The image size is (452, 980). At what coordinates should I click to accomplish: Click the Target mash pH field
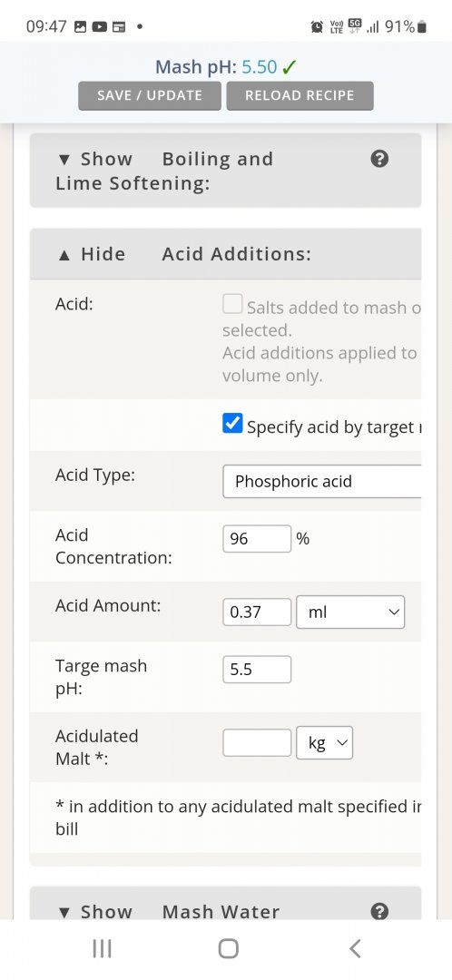[x=257, y=670]
